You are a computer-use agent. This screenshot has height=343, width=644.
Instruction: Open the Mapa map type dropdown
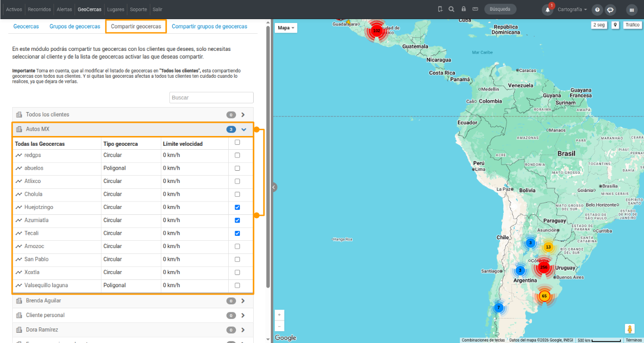pos(286,28)
